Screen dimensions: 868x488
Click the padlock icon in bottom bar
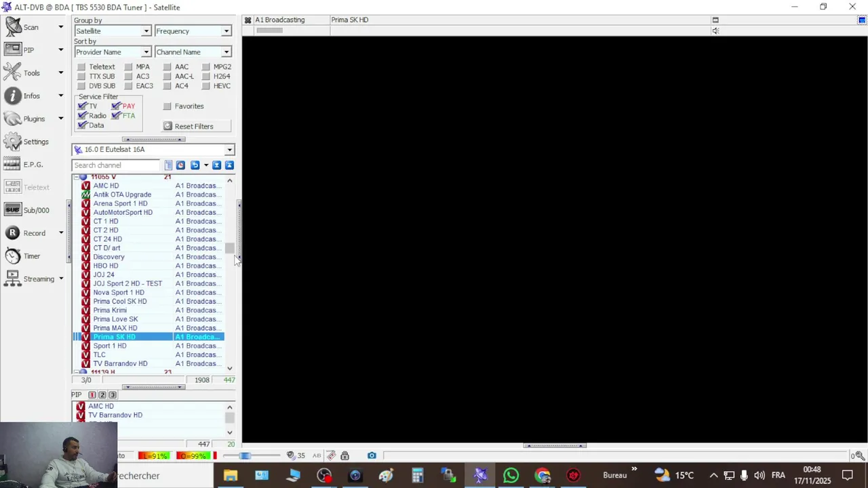coord(344,455)
